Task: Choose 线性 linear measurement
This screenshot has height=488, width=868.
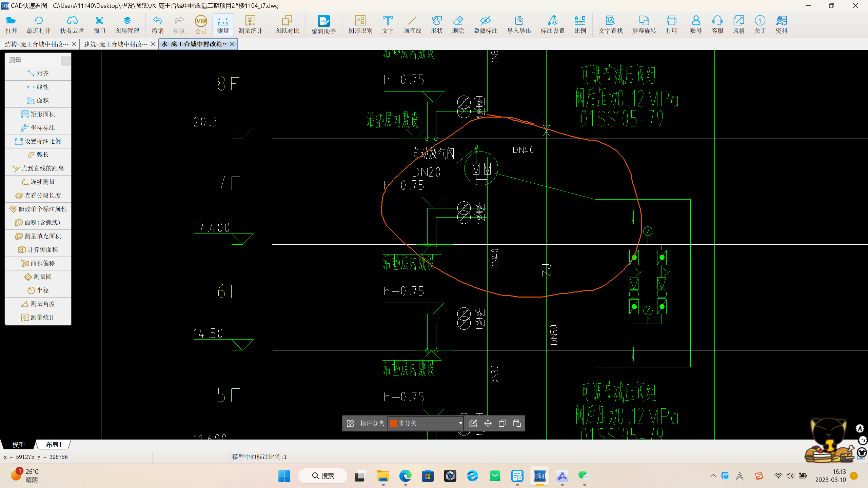Action: [x=38, y=87]
